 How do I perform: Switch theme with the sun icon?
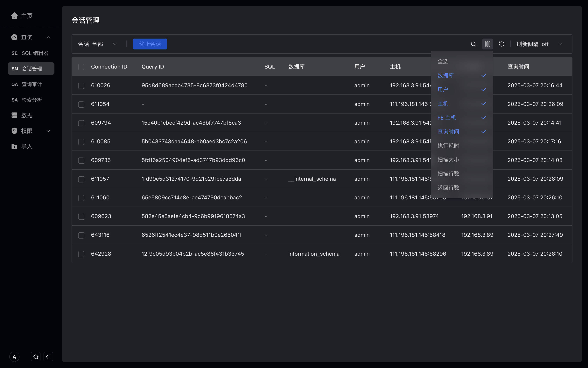click(36, 357)
